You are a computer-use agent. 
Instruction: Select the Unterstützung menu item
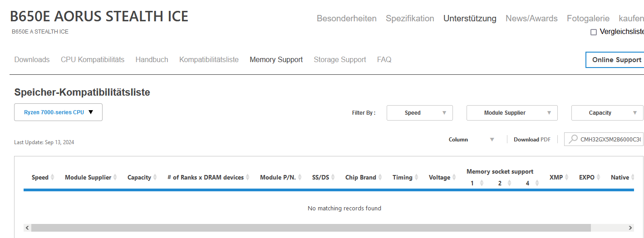[470, 19]
